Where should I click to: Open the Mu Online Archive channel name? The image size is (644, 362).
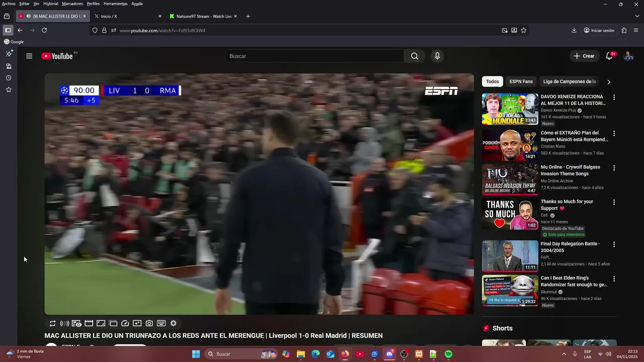tap(557, 181)
